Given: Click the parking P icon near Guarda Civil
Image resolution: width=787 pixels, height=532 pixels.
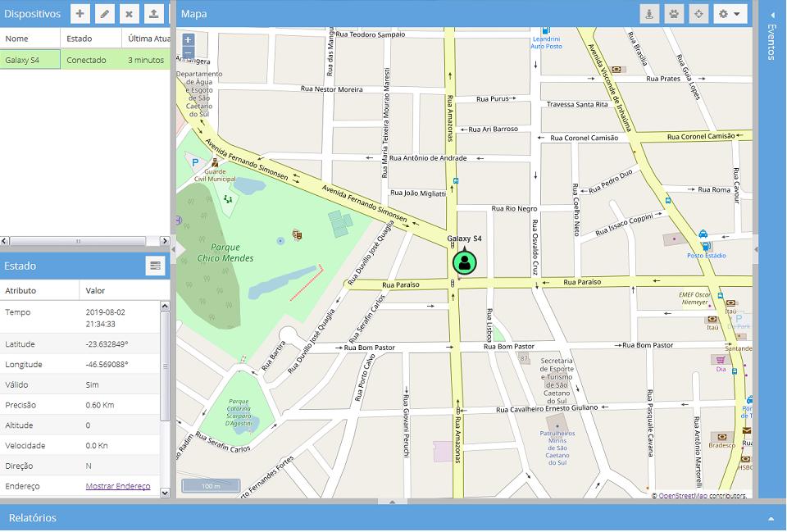Looking at the screenshot, I should (195, 162).
